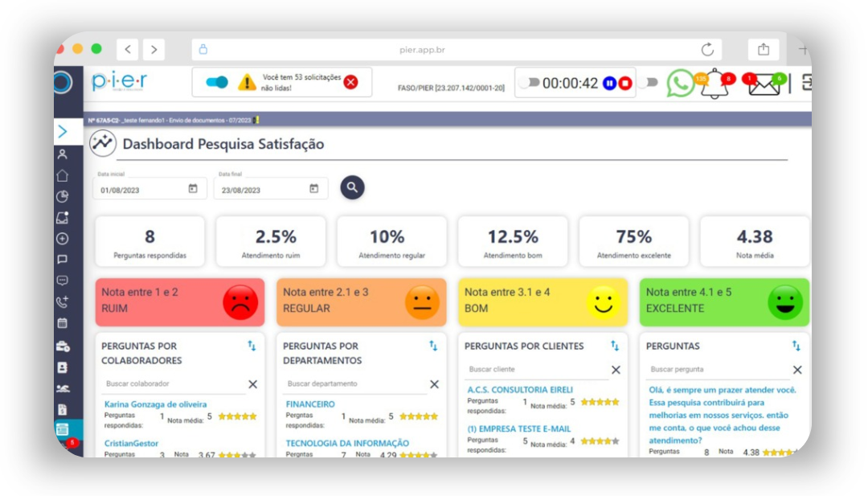This screenshot has width=868, height=496.
Task: Click the logout exit icon
Action: pyautogui.click(x=807, y=83)
